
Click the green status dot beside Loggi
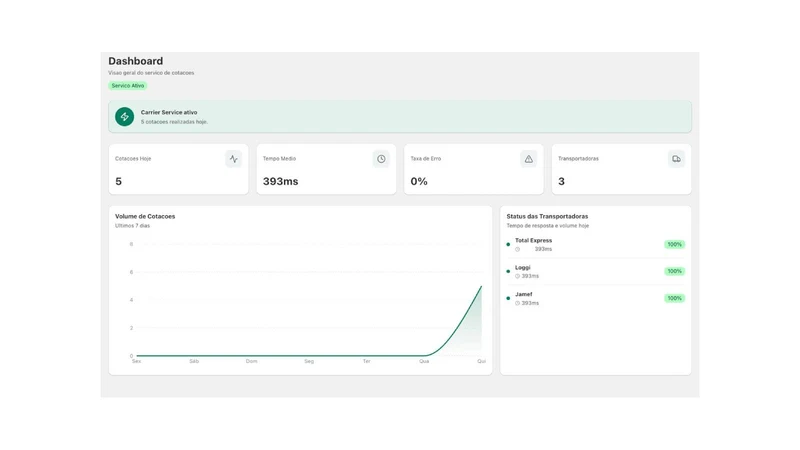pos(508,271)
